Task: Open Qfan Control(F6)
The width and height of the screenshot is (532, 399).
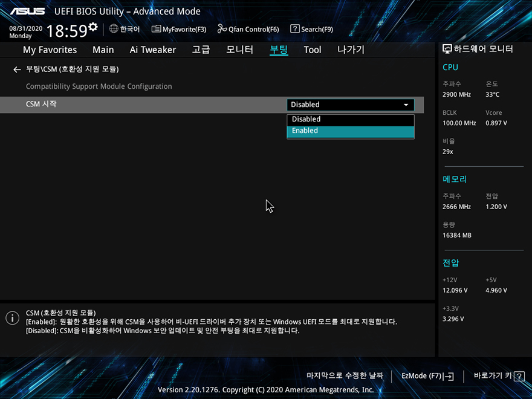Action: tap(253, 30)
